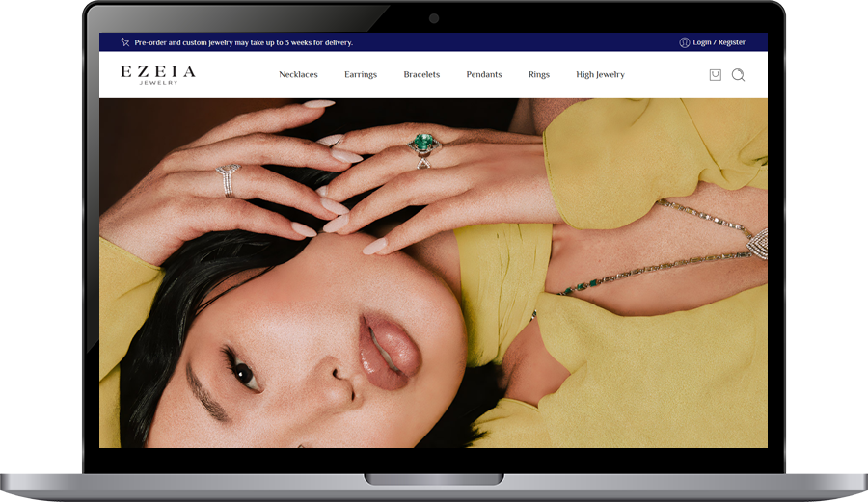Click the star icon in announcement bar
868x502 pixels.
pos(124,42)
